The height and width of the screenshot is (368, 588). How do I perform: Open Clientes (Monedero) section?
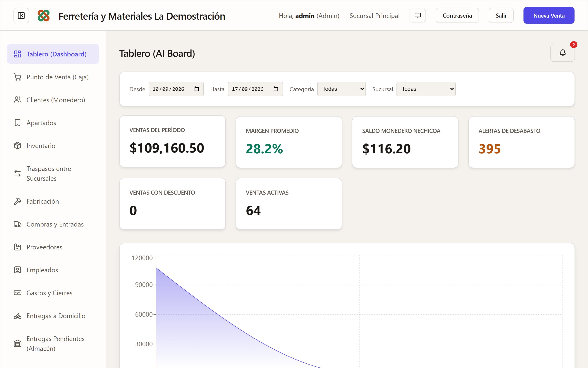coord(53,100)
